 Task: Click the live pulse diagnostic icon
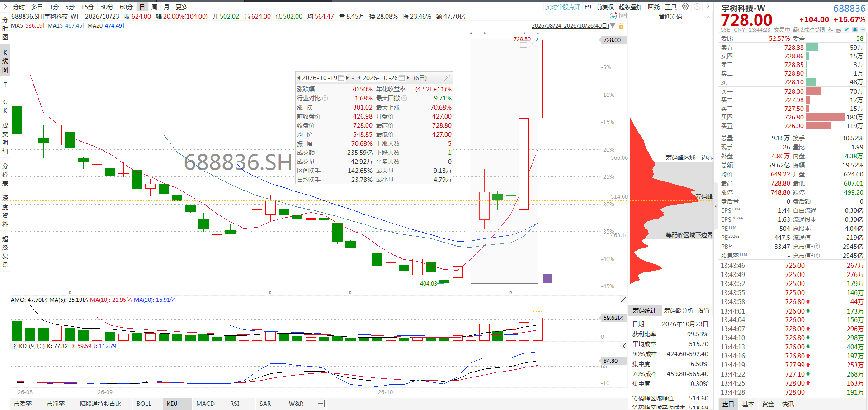[613, 16]
